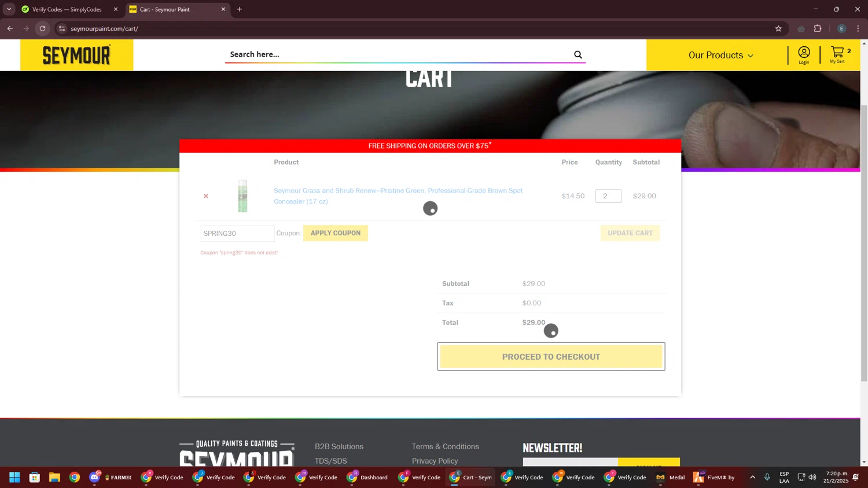Open the FiveM taskbar window
Image resolution: width=868 pixels, height=488 pixels.
coord(714,477)
